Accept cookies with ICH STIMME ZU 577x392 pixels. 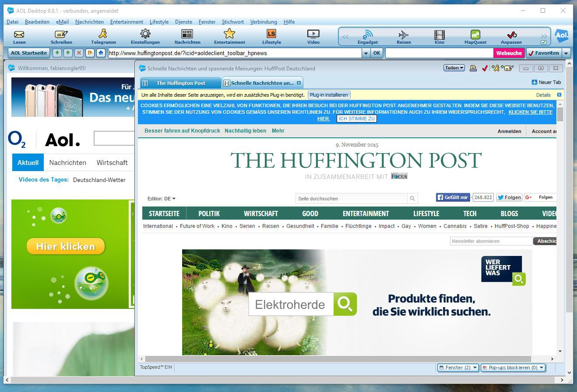click(x=356, y=119)
